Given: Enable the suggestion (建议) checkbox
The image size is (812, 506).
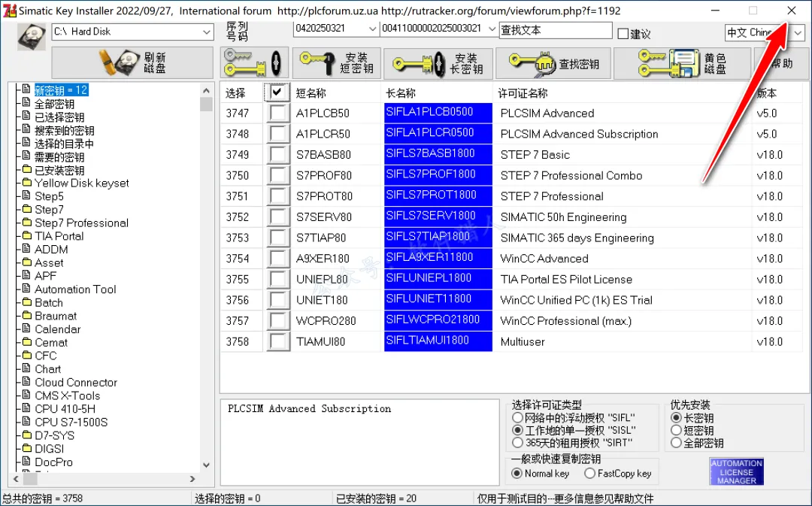Looking at the screenshot, I should [x=623, y=34].
